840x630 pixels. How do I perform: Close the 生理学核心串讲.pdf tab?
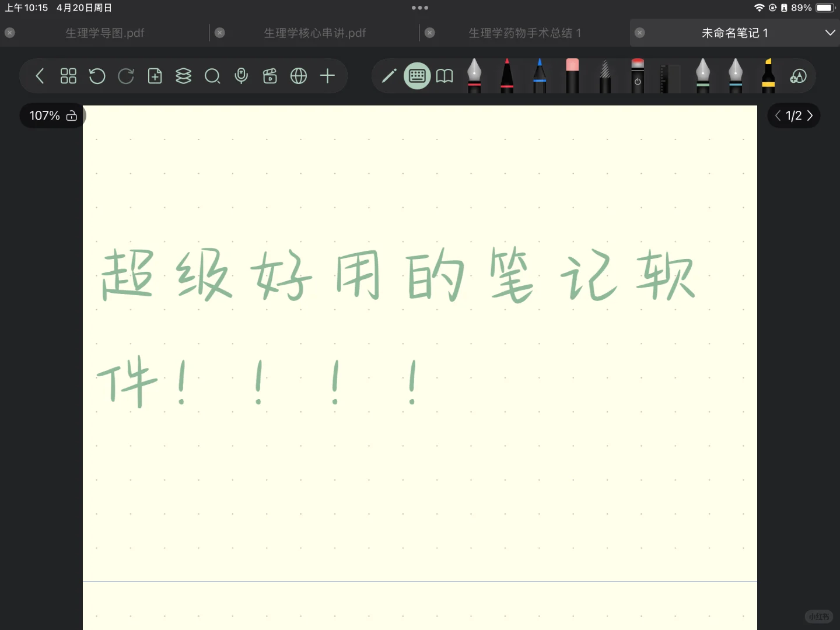coord(220,33)
